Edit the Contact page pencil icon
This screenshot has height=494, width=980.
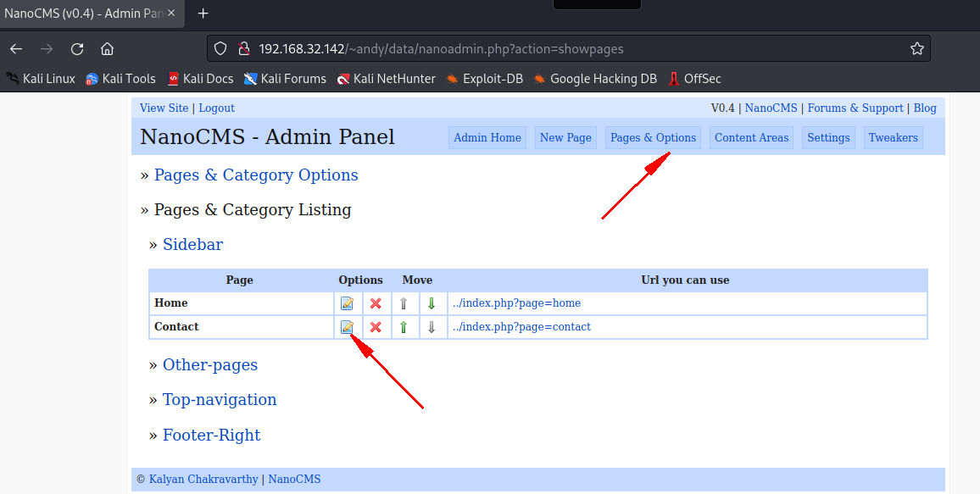[347, 326]
